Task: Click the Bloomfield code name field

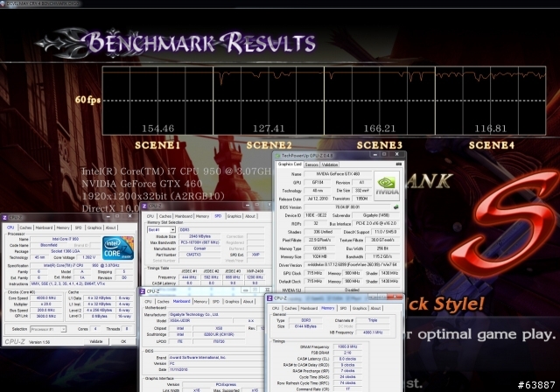Action: click(49, 245)
